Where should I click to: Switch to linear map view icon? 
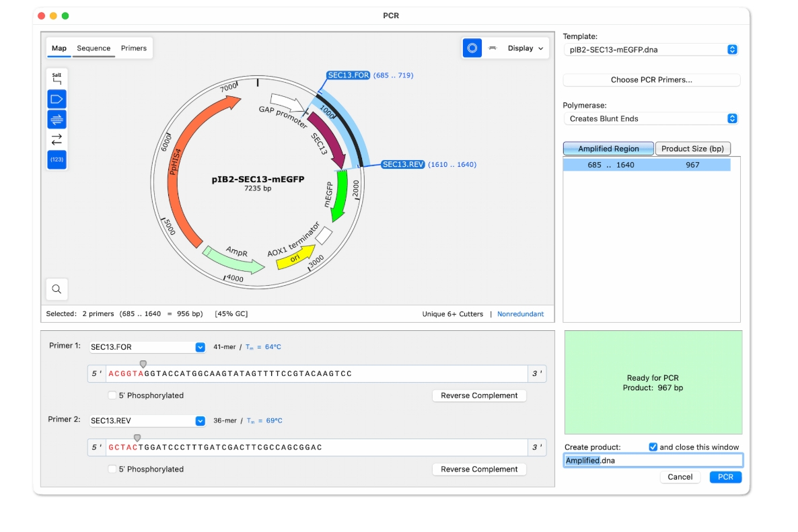click(x=492, y=48)
